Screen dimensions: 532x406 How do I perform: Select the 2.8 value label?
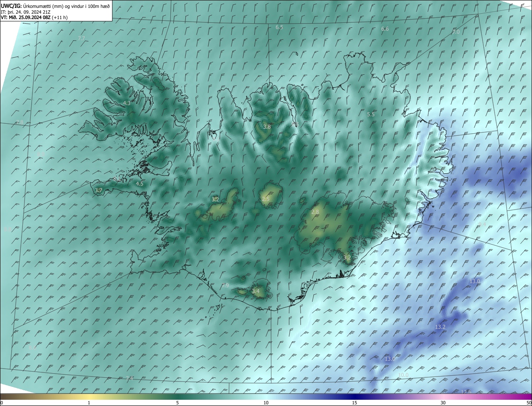[x=315, y=212]
